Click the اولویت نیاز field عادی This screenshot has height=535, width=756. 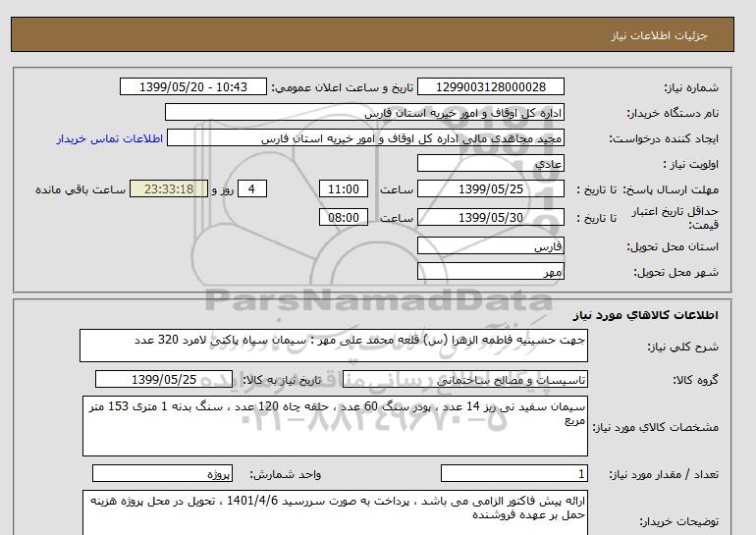tap(490, 164)
